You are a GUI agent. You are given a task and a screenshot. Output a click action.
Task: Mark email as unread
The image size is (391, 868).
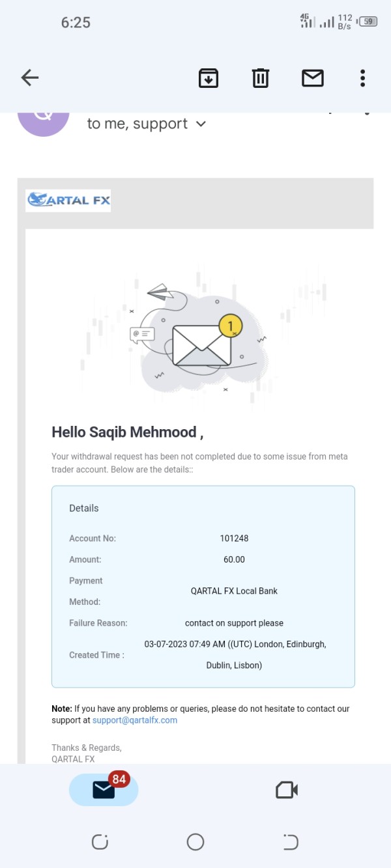[313, 78]
